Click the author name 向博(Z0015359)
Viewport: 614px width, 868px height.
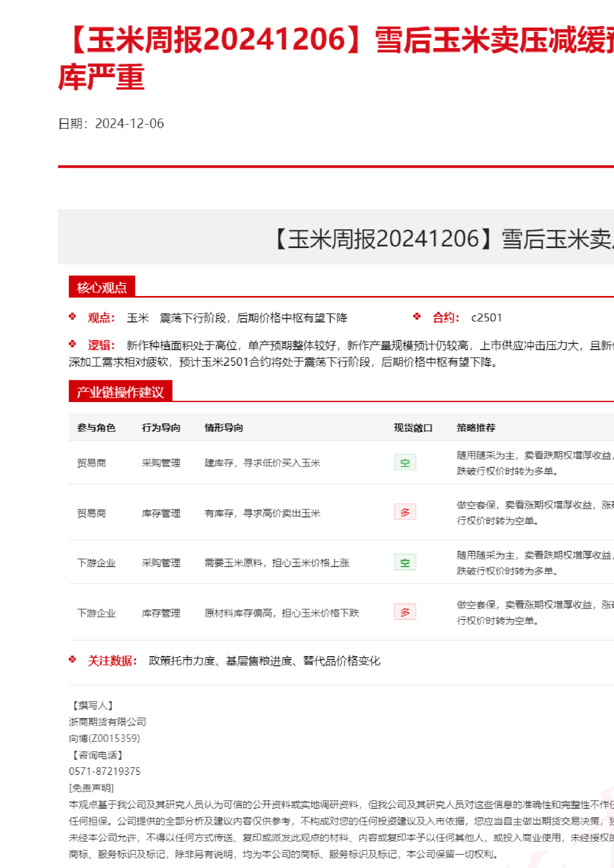point(104,738)
